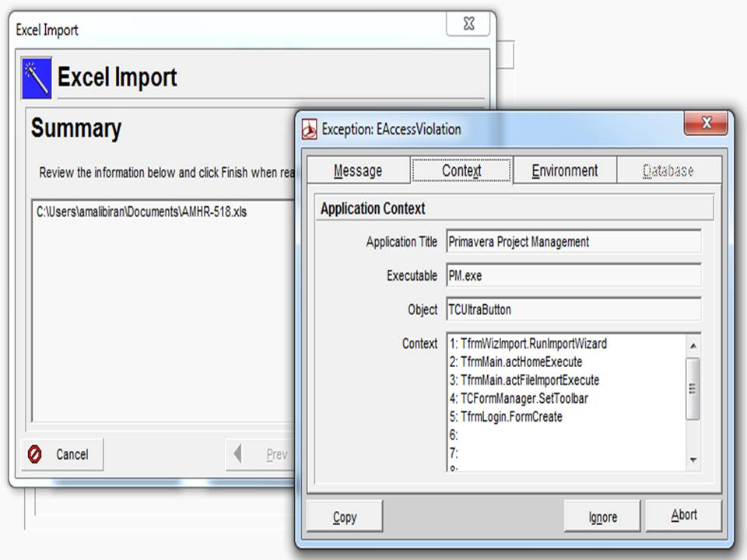Select the disabled Database tab
Image resolution: width=747 pixels, height=560 pixels.
click(x=668, y=170)
